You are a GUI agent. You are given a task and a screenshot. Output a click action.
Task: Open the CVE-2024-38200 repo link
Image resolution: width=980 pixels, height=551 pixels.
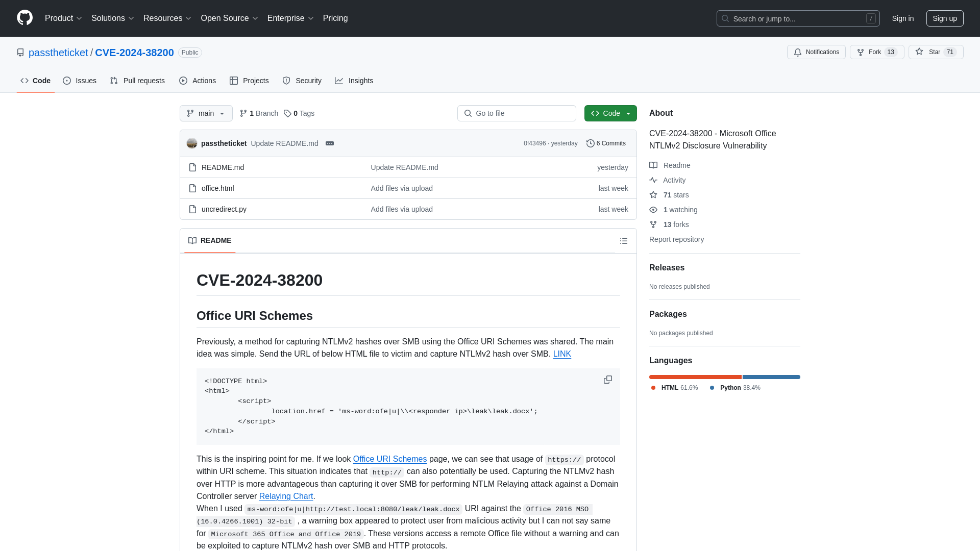pos(134,53)
